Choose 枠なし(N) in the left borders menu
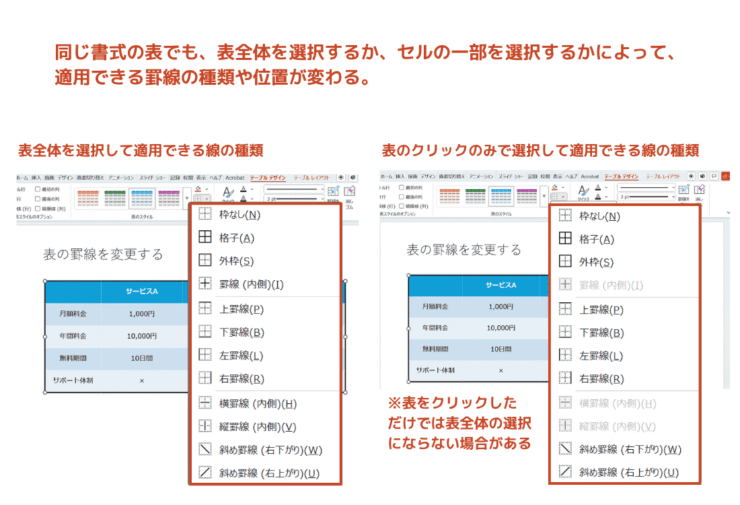The height and width of the screenshot is (505, 740). [x=265, y=215]
